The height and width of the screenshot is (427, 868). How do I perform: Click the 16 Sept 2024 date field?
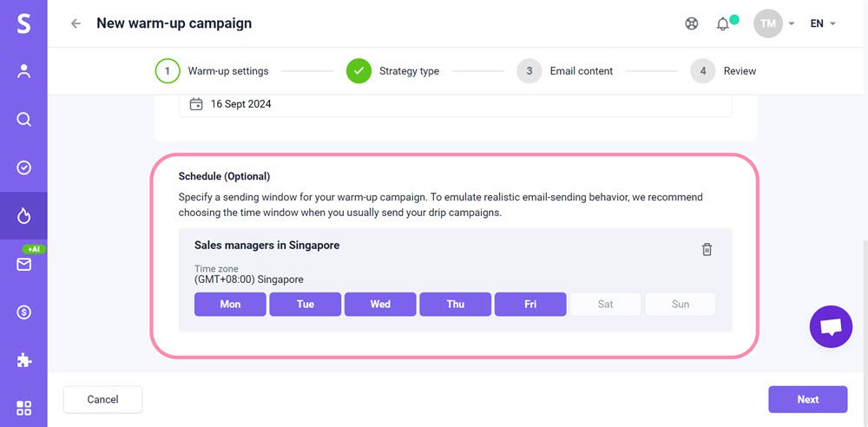tap(455, 104)
